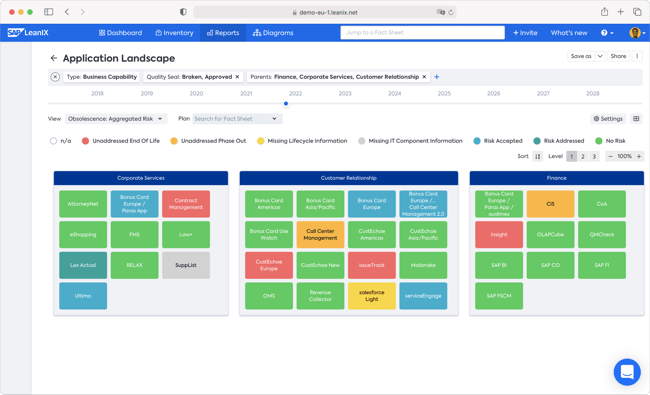Navigate back in Safari
The image size is (650, 395).
(67, 12)
